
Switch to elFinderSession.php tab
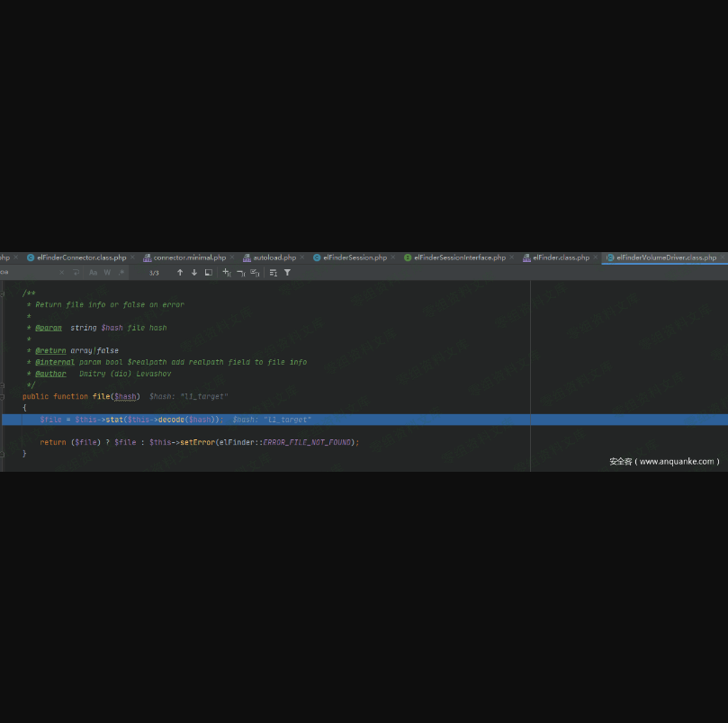coord(355,258)
